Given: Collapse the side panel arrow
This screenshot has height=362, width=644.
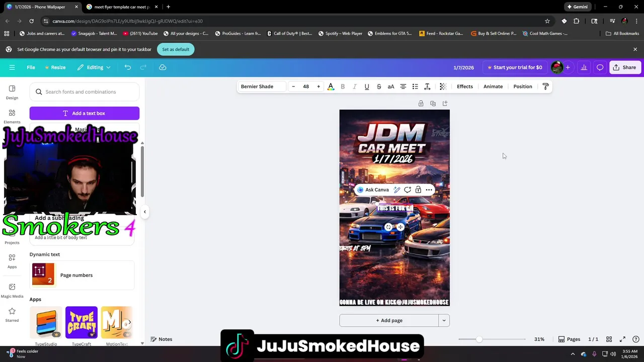Looking at the screenshot, I should click(145, 212).
